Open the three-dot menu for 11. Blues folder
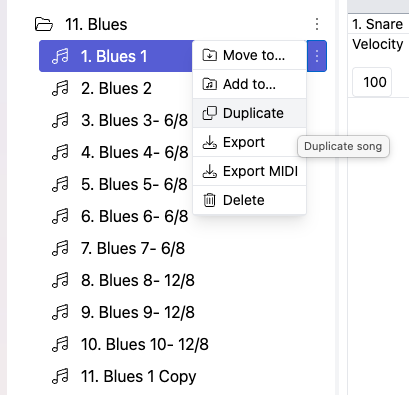This screenshot has height=395, width=409. [x=317, y=24]
